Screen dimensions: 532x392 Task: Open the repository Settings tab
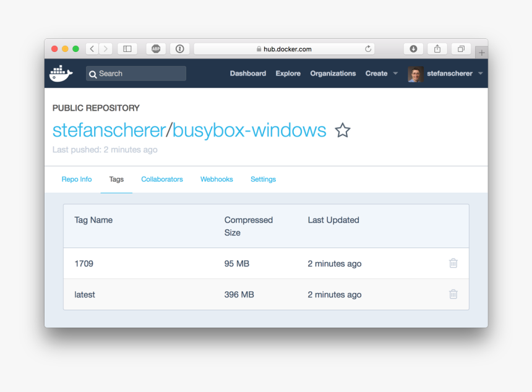[263, 179]
